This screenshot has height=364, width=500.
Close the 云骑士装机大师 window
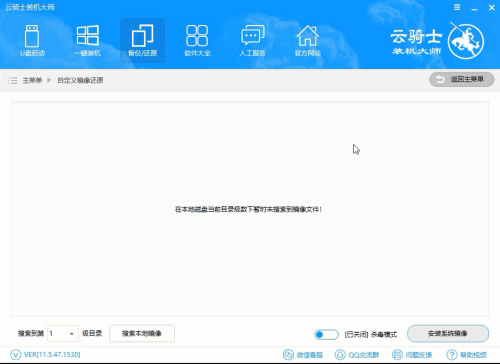coord(492,7)
